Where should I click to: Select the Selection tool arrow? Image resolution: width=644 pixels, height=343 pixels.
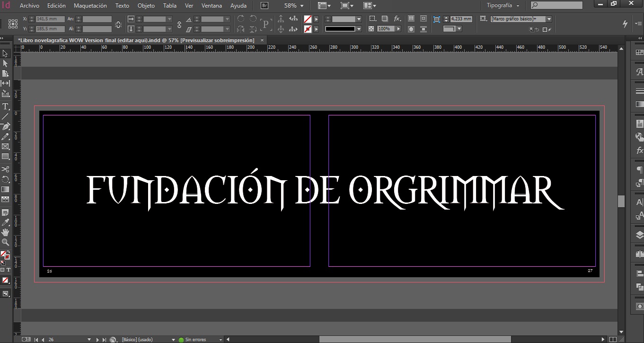[6, 53]
